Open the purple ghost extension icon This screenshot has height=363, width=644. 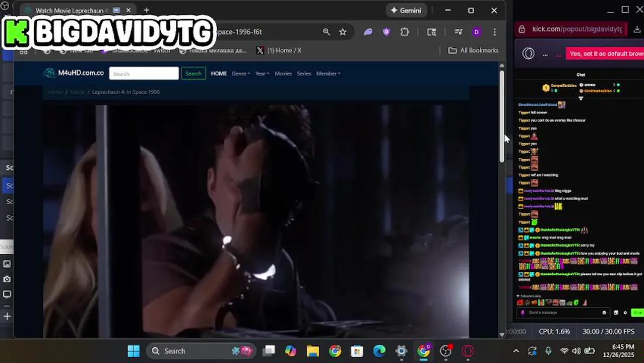pos(368,32)
